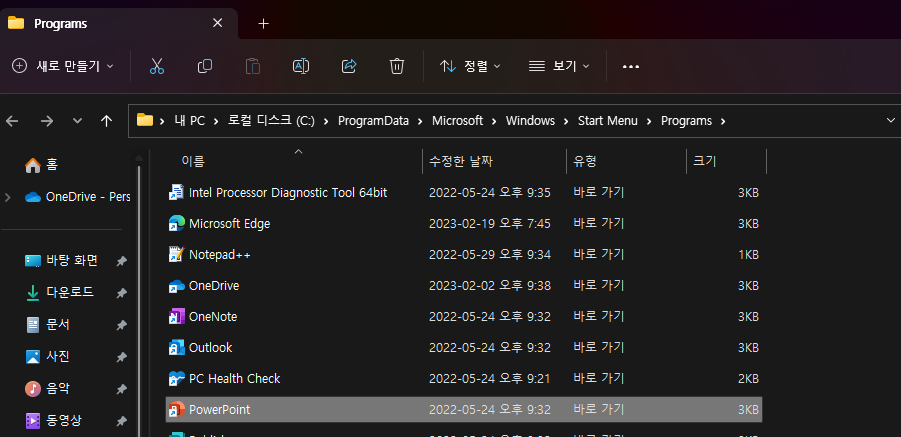This screenshot has height=437, width=901.
Task: Click pin icon next to 사진
Action: [x=121, y=357]
